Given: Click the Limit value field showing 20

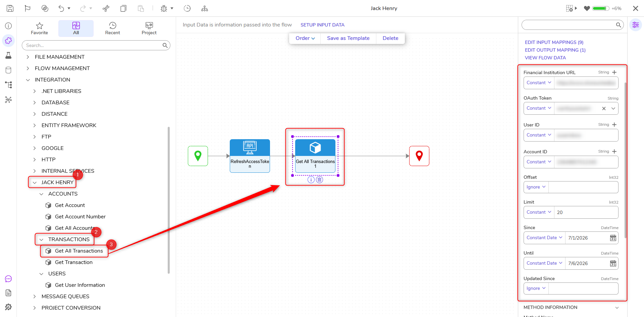Looking at the screenshot, I should coord(586,212).
